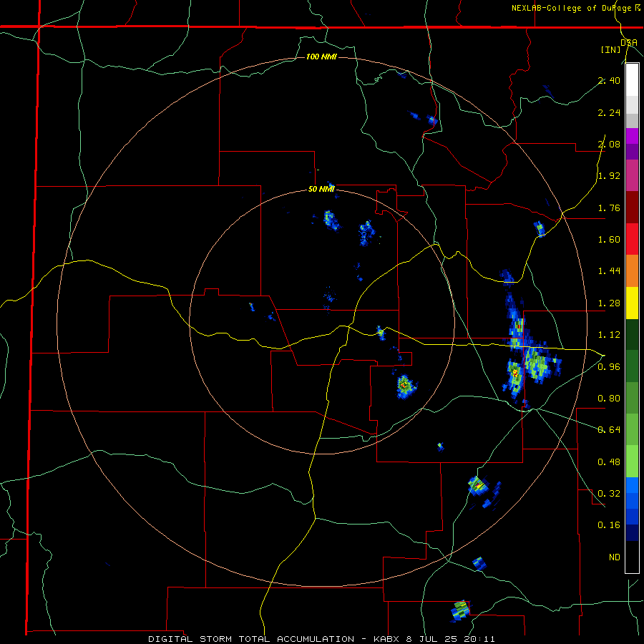Click the 2.08 legend value
Image resolution: width=644 pixels, height=644 pixels.
(x=609, y=144)
